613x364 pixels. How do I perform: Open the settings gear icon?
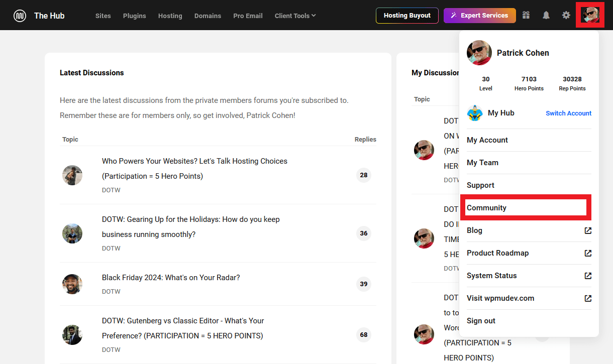(x=566, y=15)
